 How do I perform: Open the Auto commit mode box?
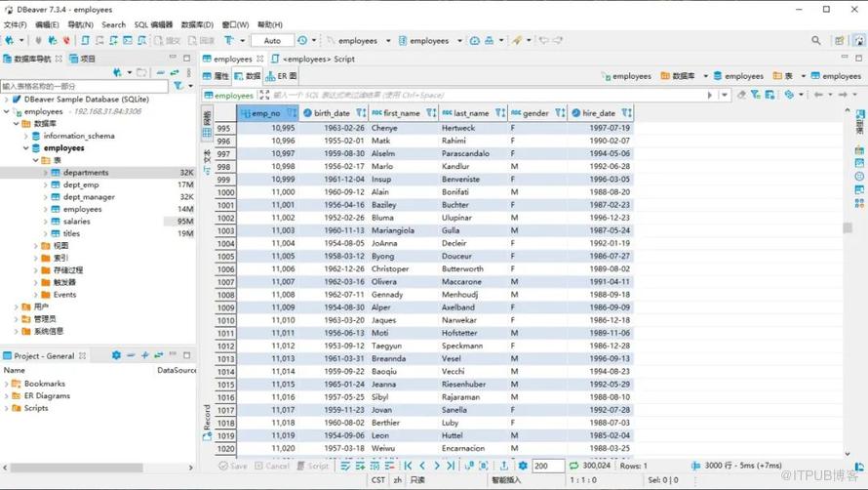272,40
